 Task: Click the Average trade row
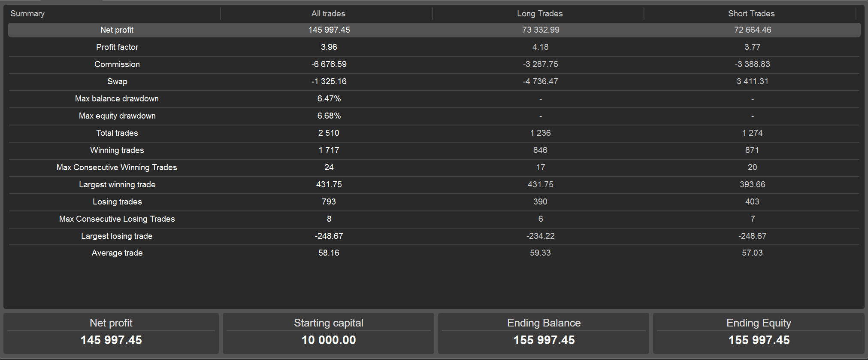point(117,253)
